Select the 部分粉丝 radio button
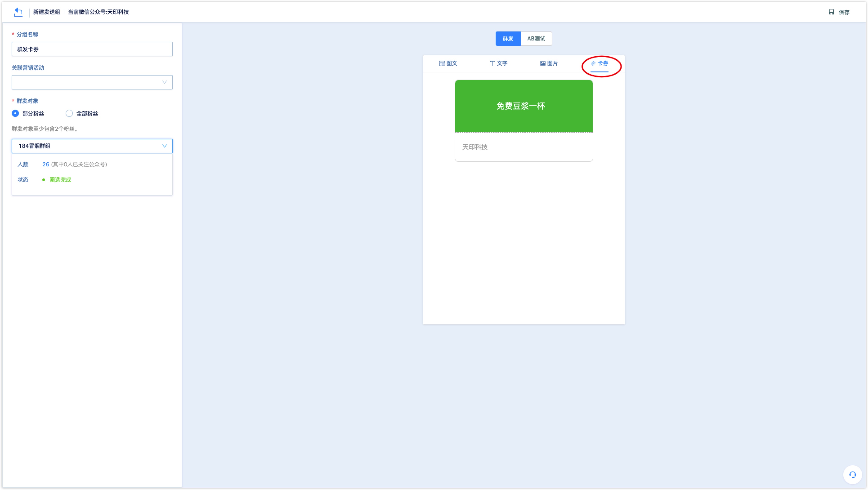Image resolution: width=868 pixels, height=490 pixels. click(15, 114)
